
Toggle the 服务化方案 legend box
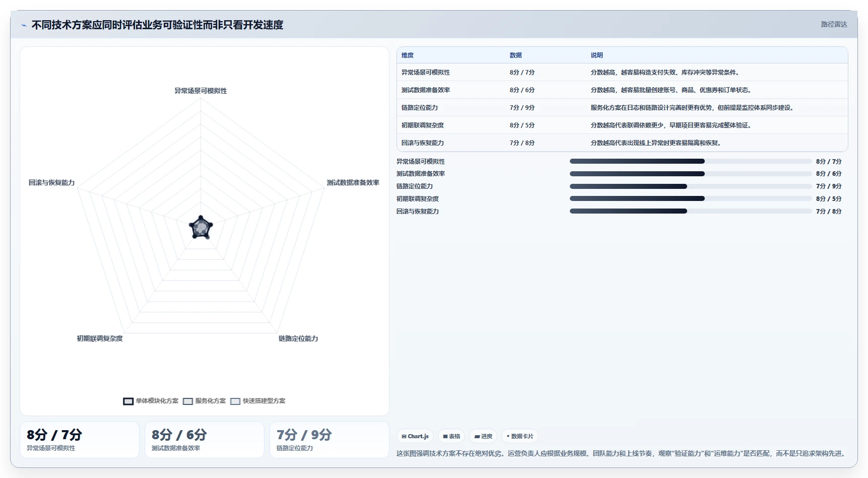(188, 401)
